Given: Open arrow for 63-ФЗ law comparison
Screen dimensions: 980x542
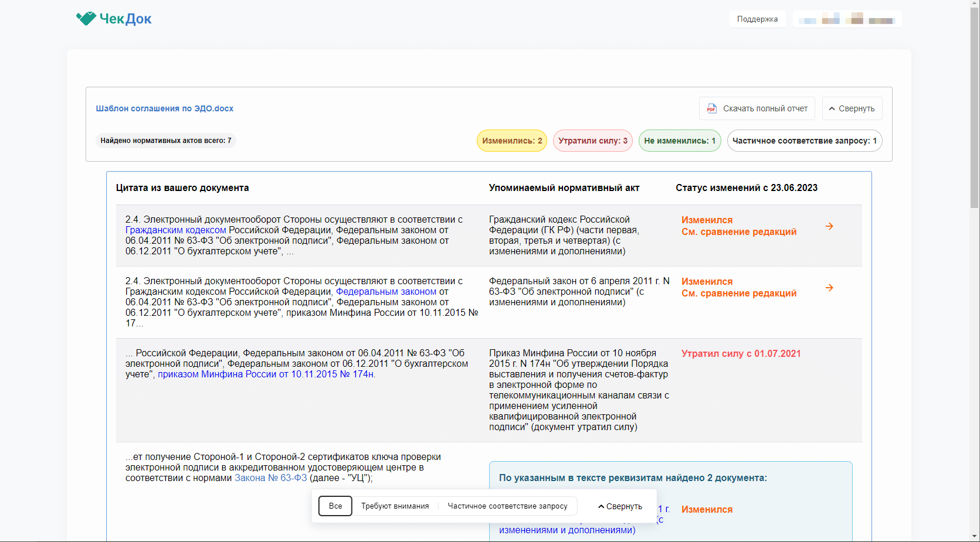Looking at the screenshot, I should tap(829, 288).
